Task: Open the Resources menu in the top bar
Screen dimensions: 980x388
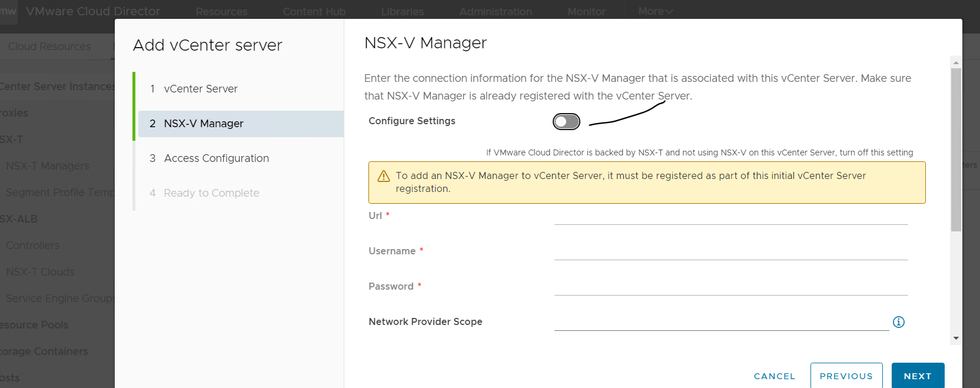Action: (x=221, y=12)
